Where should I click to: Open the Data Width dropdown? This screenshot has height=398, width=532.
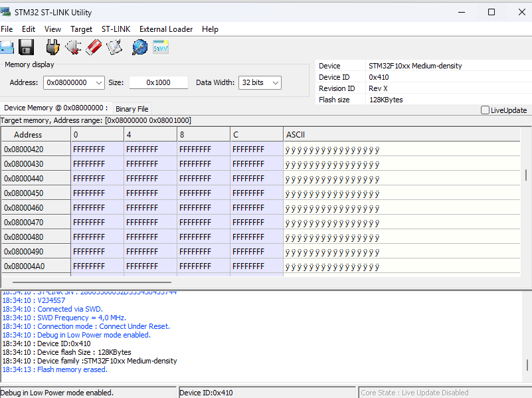(275, 82)
